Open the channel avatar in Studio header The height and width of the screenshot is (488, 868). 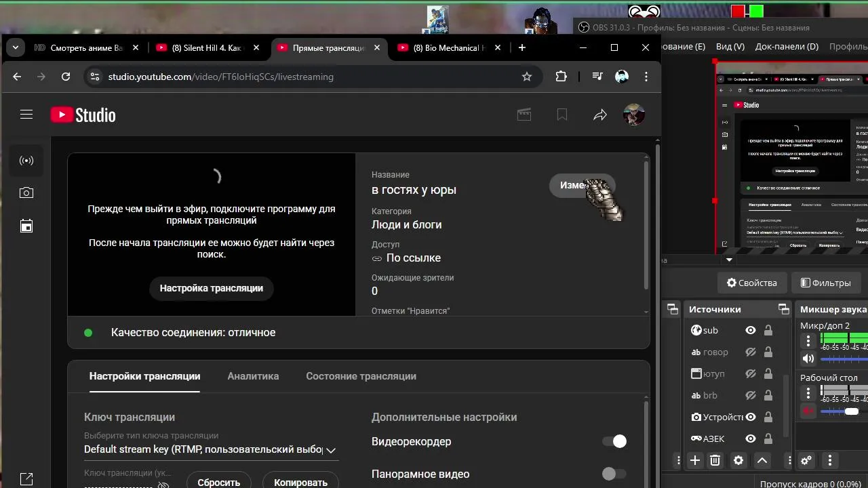point(634,115)
